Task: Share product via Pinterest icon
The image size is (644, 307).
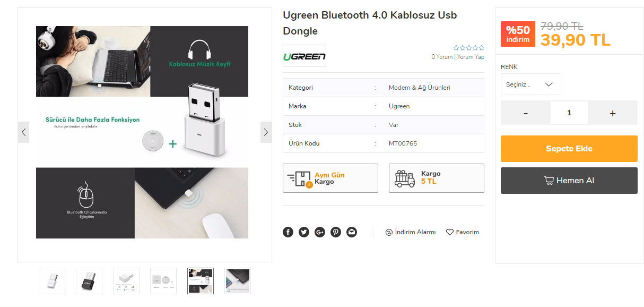Action: (336, 232)
